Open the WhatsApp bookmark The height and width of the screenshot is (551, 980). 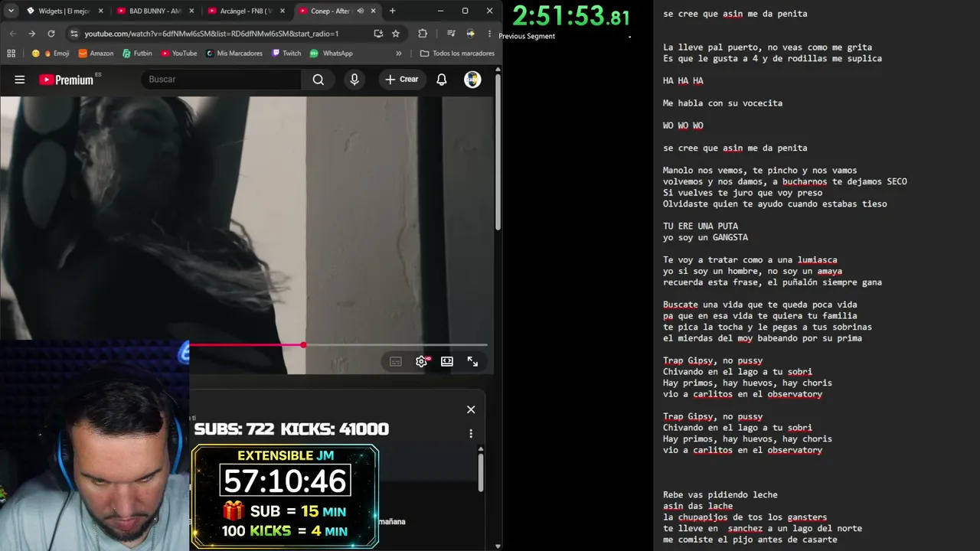tap(331, 54)
